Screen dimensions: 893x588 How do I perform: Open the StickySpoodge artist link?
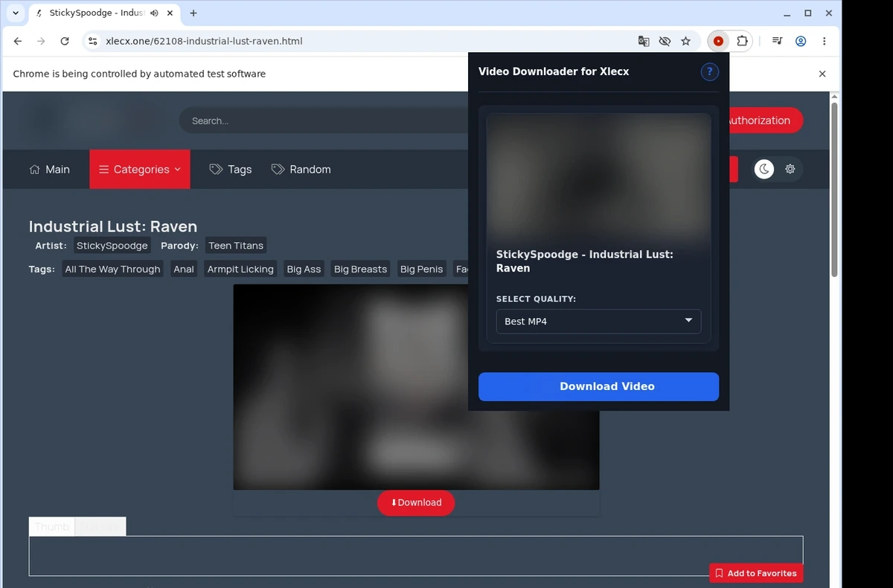tap(112, 246)
